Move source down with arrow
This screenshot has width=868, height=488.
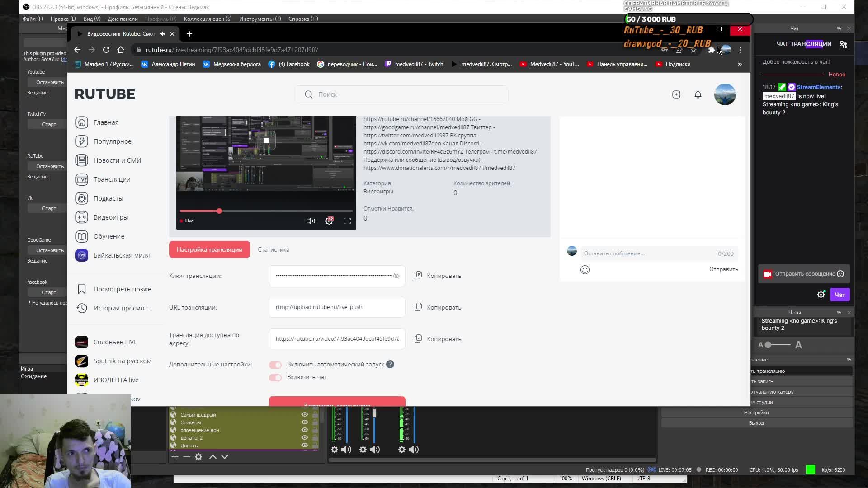[225, 457]
